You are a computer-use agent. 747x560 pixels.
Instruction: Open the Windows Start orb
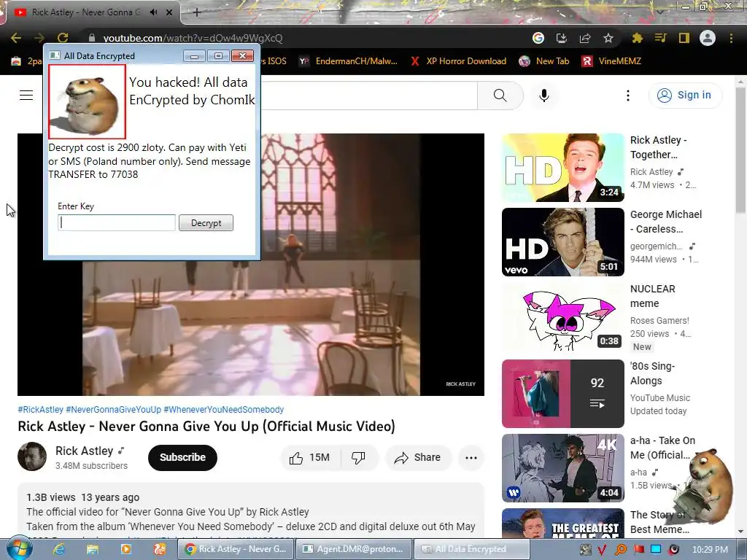(x=19, y=548)
